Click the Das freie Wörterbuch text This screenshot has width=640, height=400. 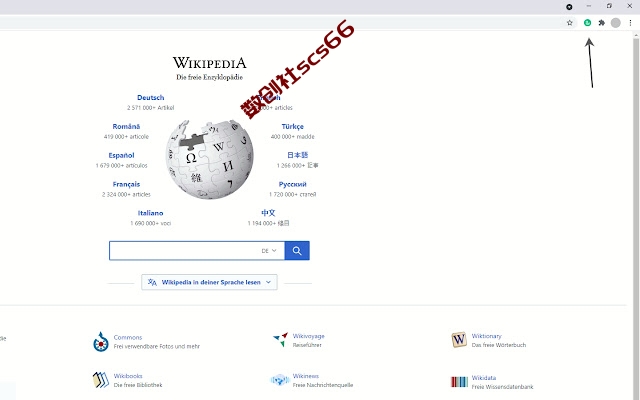pyautogui.click(x=499, y=345)
